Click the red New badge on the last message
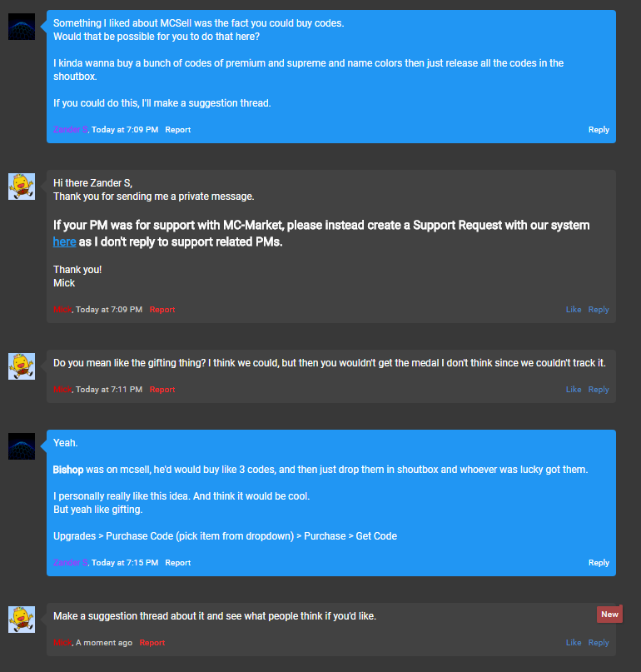This screenshot has height=672, width=641. click(609, 615)
